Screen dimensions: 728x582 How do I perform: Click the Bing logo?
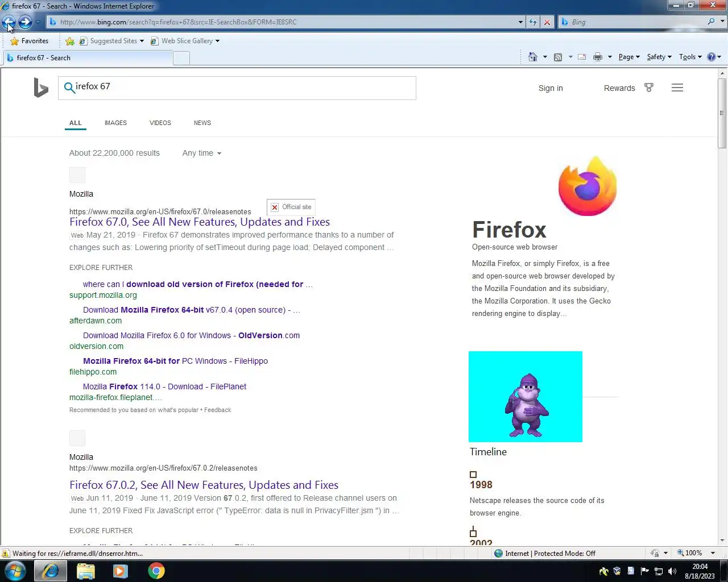coord(41,88)
